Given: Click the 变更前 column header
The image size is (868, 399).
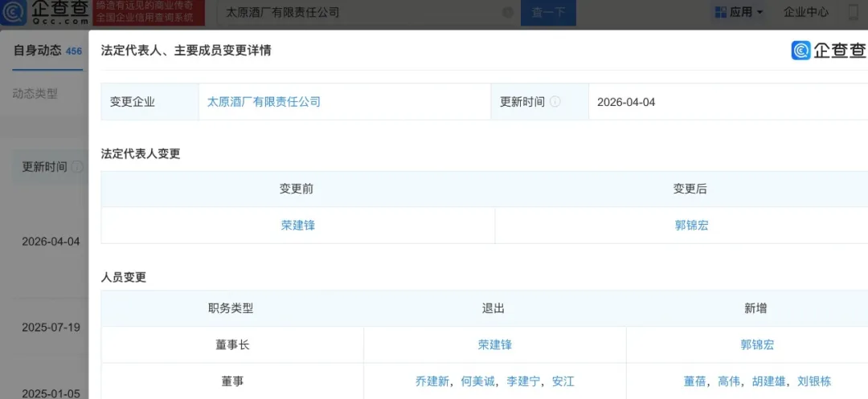Looking at the screenshot, I should click(297, 189).
